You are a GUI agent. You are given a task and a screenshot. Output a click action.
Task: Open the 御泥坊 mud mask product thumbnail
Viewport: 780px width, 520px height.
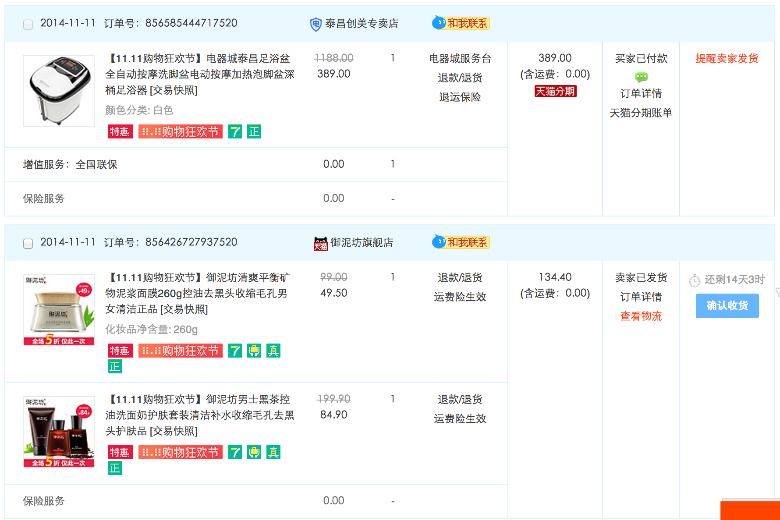(x=59, y=310)
